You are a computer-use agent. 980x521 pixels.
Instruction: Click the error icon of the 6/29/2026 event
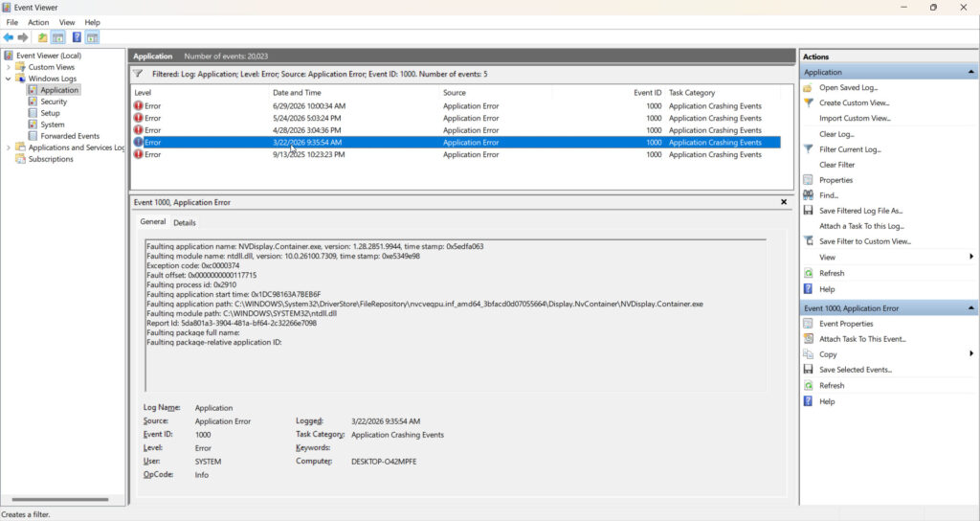tap(138, 105)
